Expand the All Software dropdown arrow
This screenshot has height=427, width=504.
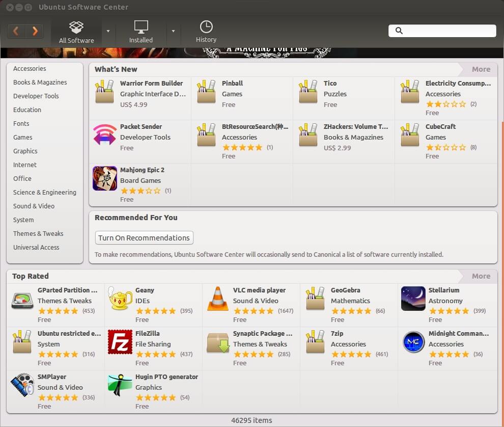107,31
